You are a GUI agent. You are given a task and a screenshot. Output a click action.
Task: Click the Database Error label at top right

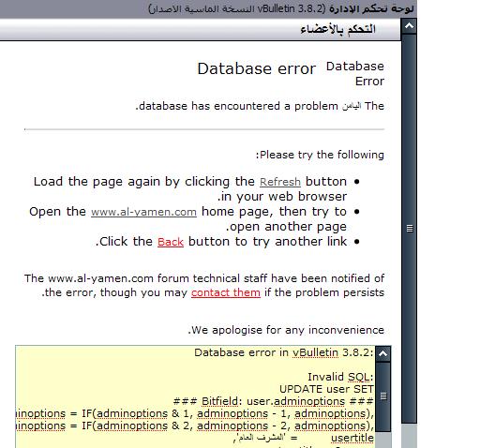click(355, 74)
